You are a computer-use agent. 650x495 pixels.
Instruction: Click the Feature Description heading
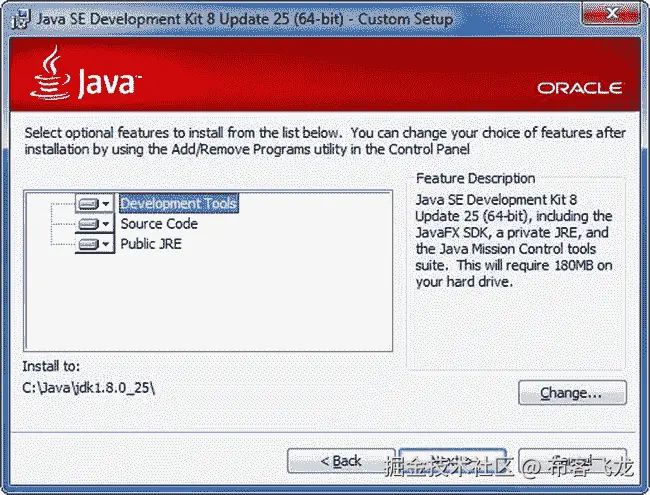475,178
